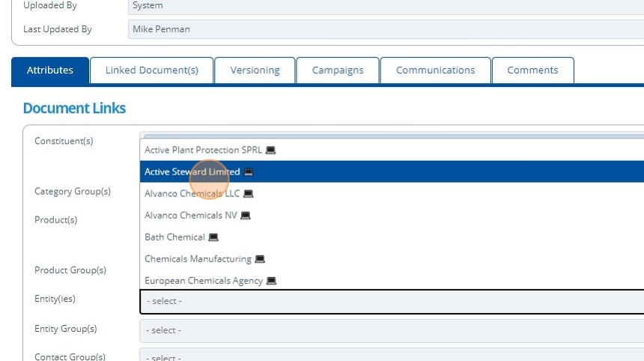Image resolution: width=644 pixels, height=361 pixels.
Task: Click laptop icon beside Active Steward Limited
Action: click(x=249, y=172)
